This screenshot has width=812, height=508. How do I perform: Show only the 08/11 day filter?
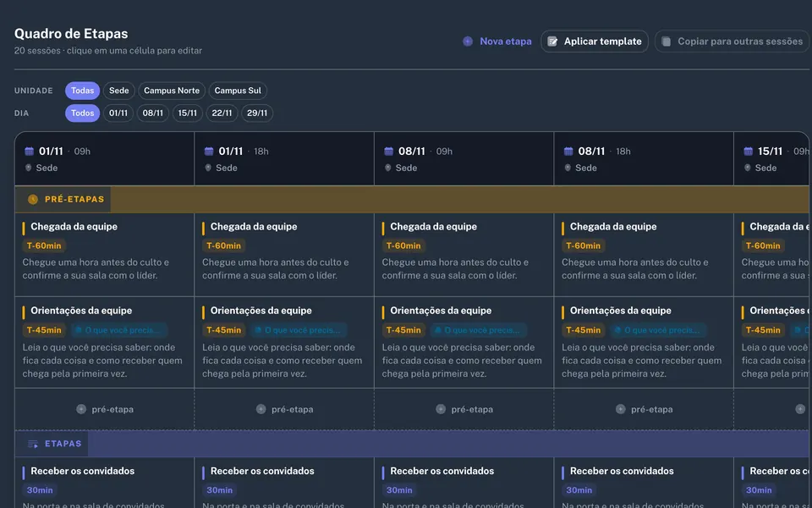click(153, 113)
